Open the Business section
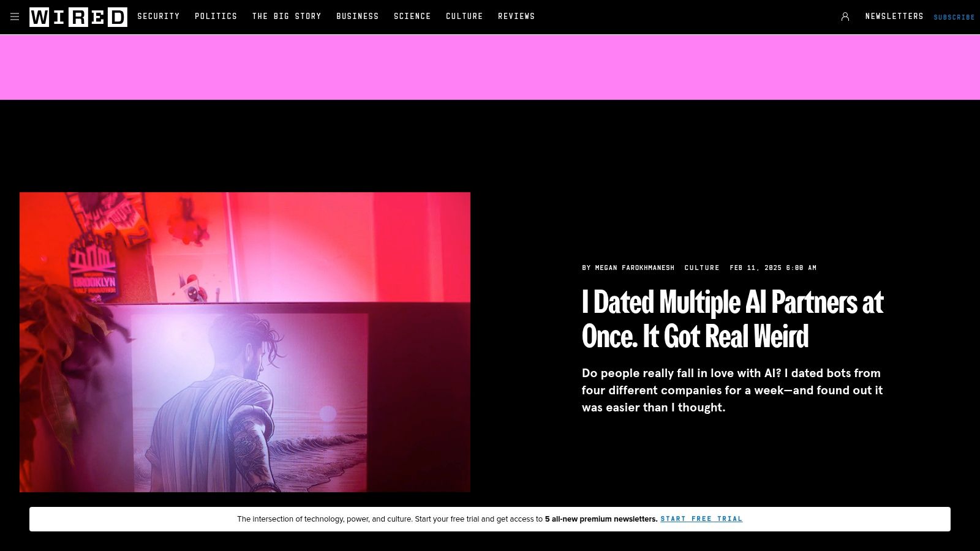The height and width of the screenshot is (551, 980). pos(358,17)
